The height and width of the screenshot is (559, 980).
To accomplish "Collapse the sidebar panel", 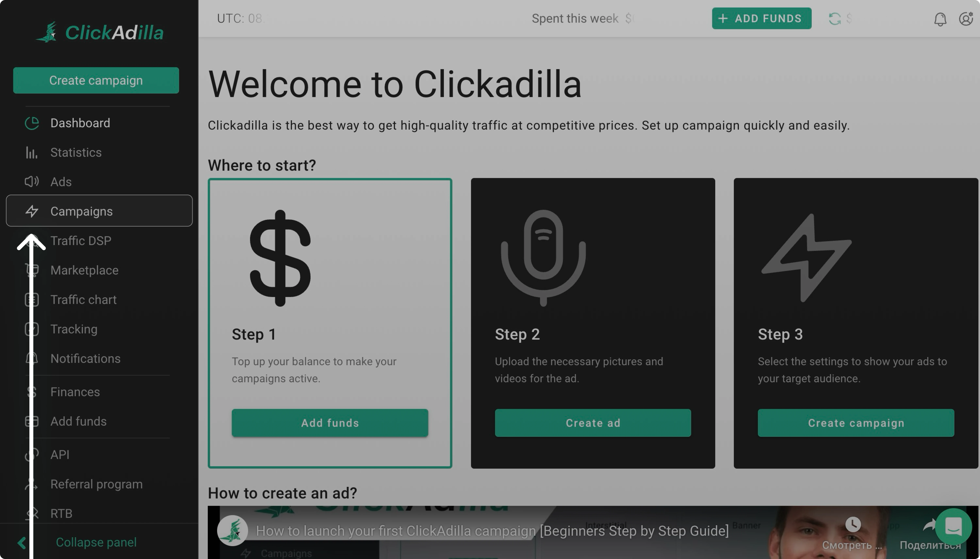I will [x=96, y=542].
